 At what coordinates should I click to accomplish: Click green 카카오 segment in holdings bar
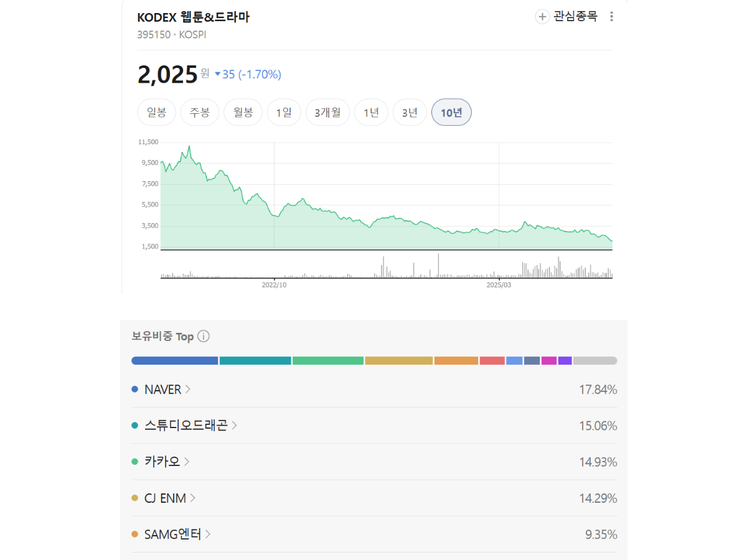pyautogui.click(x=328, y=360)
